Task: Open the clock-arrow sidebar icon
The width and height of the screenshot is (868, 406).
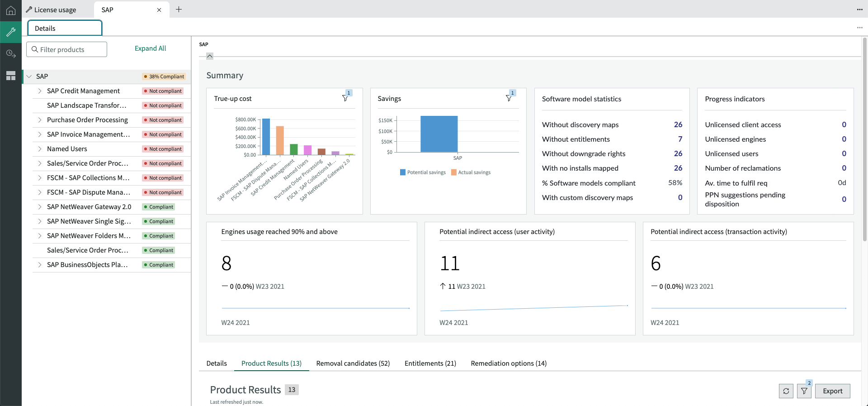Action: [11, 54]
